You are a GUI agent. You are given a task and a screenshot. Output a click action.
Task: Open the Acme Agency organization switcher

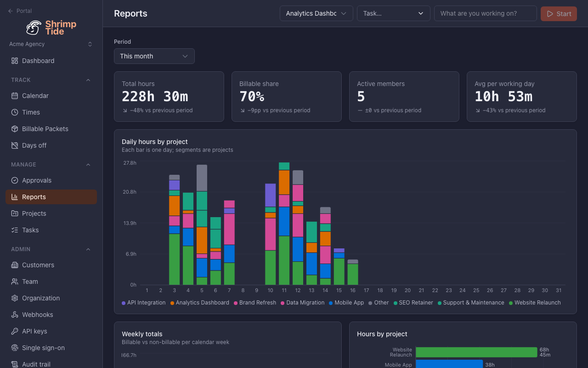tap(51, 44)
